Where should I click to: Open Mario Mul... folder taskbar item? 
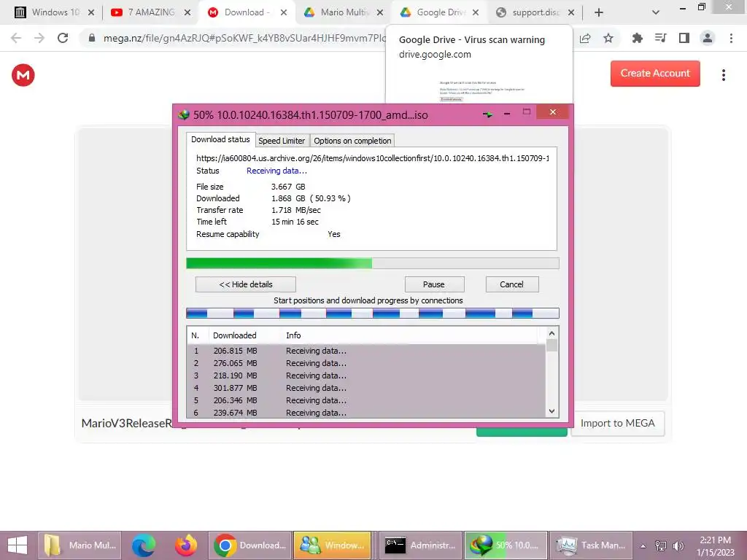(80, 545)
